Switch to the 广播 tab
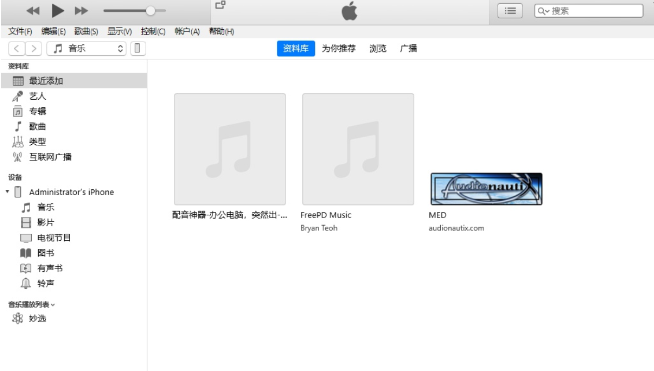The image size is (654, 371). 408,48
